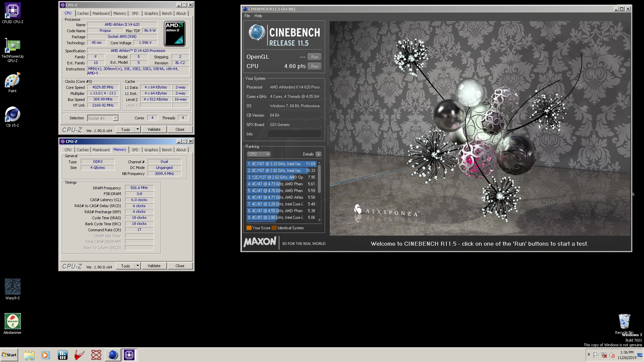Click the Cinebench sphere logo
This screenshot has height=362, width=644.
(257, 33)
